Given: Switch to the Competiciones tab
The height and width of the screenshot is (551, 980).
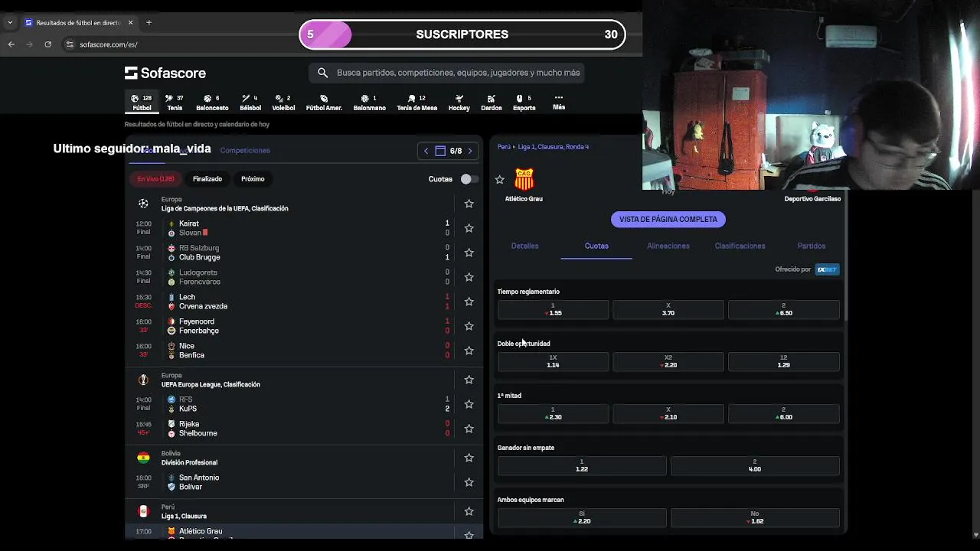Looking at the screenshot, I should click(245, 150).
